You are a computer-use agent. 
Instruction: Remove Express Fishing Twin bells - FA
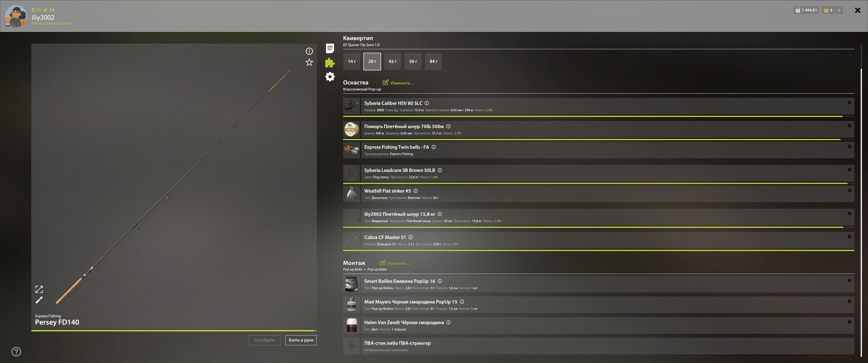tap(849, 147)
